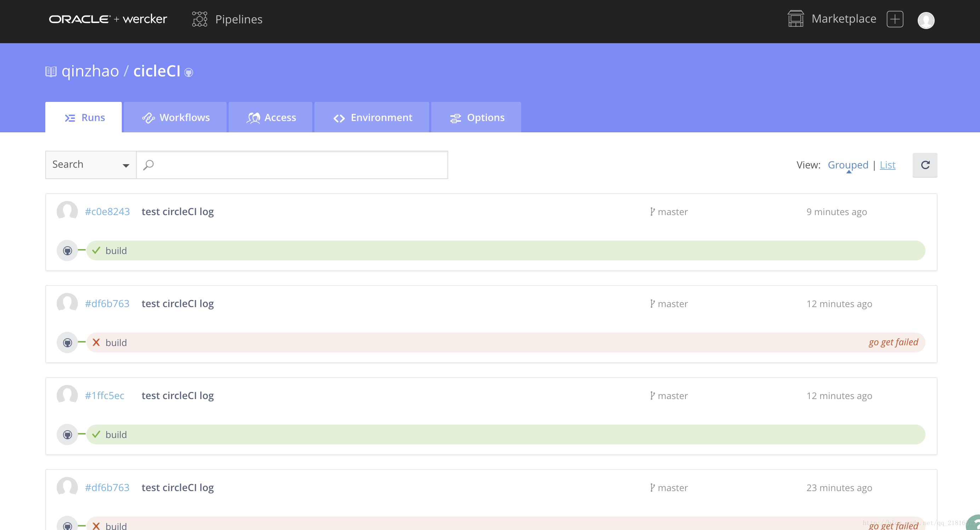Click avatar of #df6b763 run, 12 minutes ago
The height and width of the screenshot is (530, 980).
[67, 303]
